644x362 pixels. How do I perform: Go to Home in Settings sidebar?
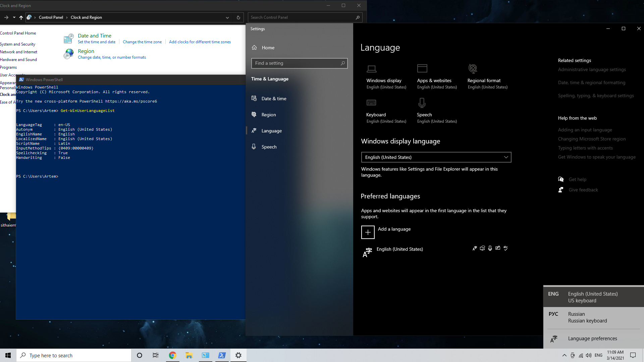point(299,48)
